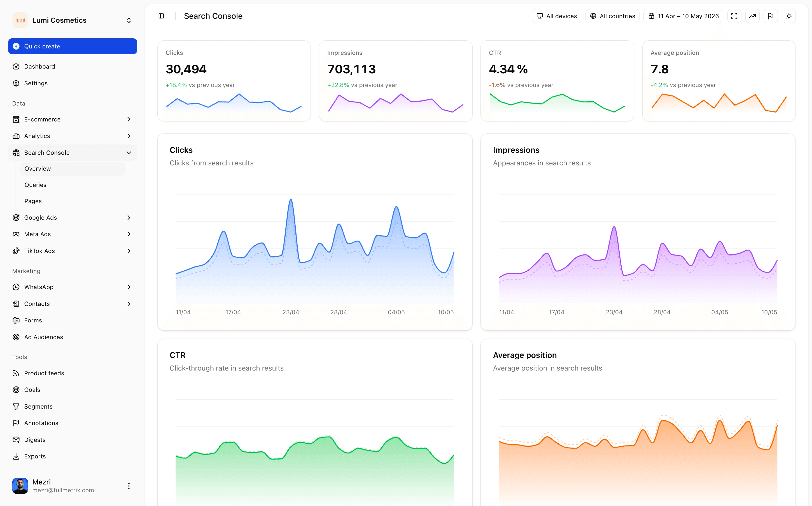Click the Contacts book icon
Viewport: 812px width, 506px height.
pyautogui.click(x=16, y=304)
